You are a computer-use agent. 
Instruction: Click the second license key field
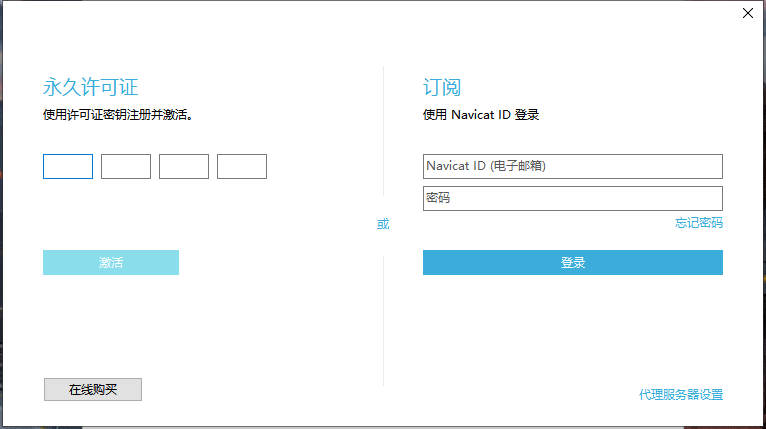coord(126,167)
